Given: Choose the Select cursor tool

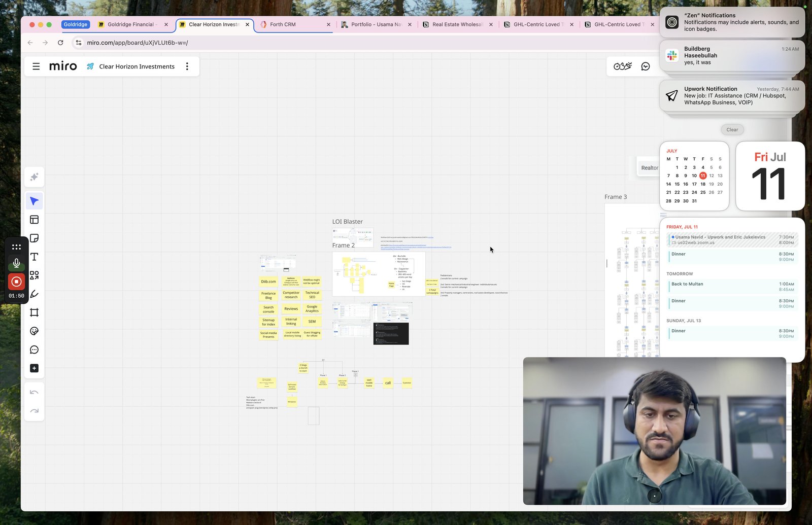Looking at the screenshot, I should (x=34, y=201).
